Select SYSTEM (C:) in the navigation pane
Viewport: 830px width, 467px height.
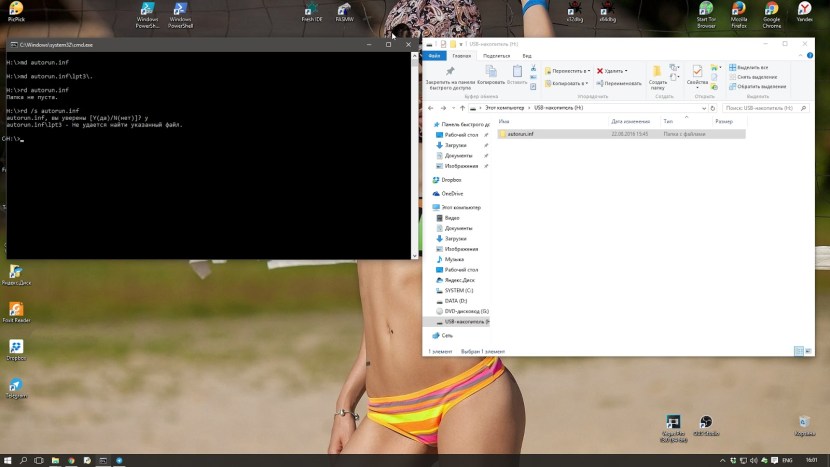point(459,290)
